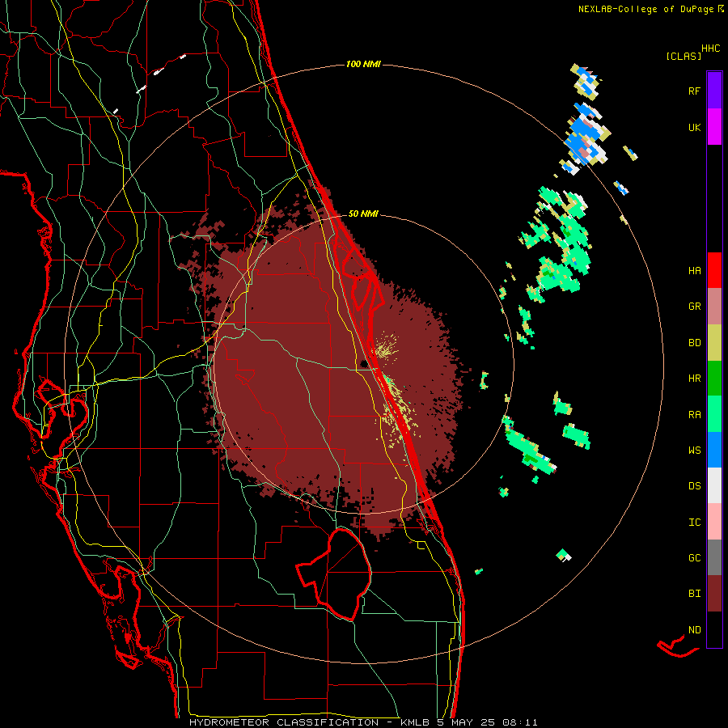Click the HA red legend swatch

714,270
